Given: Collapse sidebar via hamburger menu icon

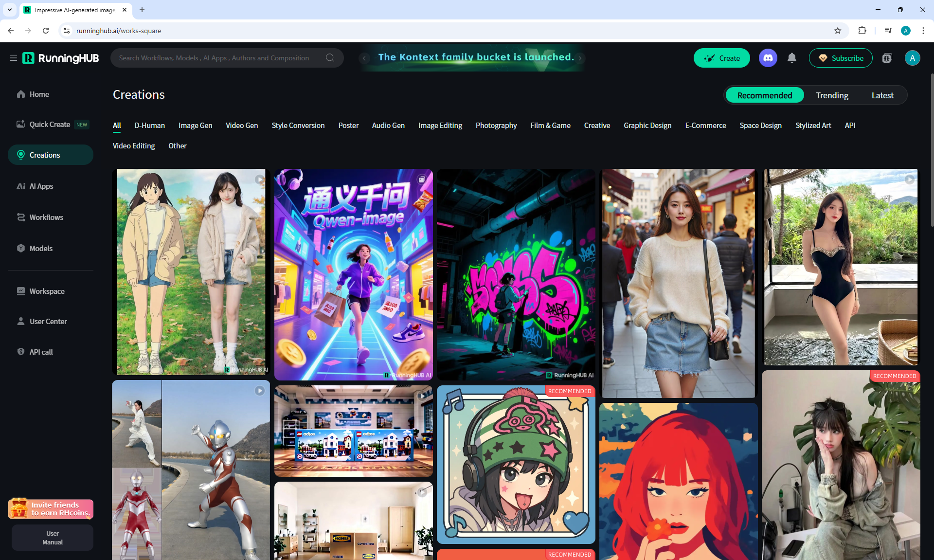Looking at the screenshot, I should pyautogui.click(x=13, y=58).
